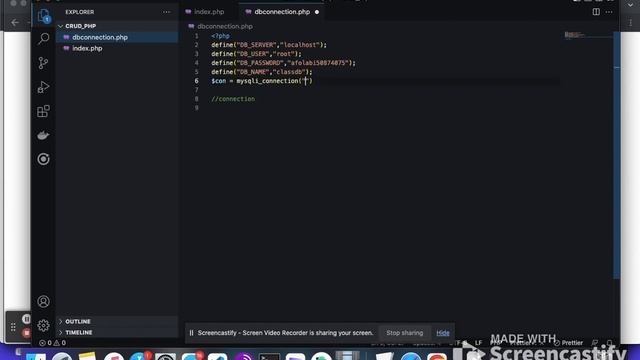Open the editor's three-dot more actions

point(609,12)
